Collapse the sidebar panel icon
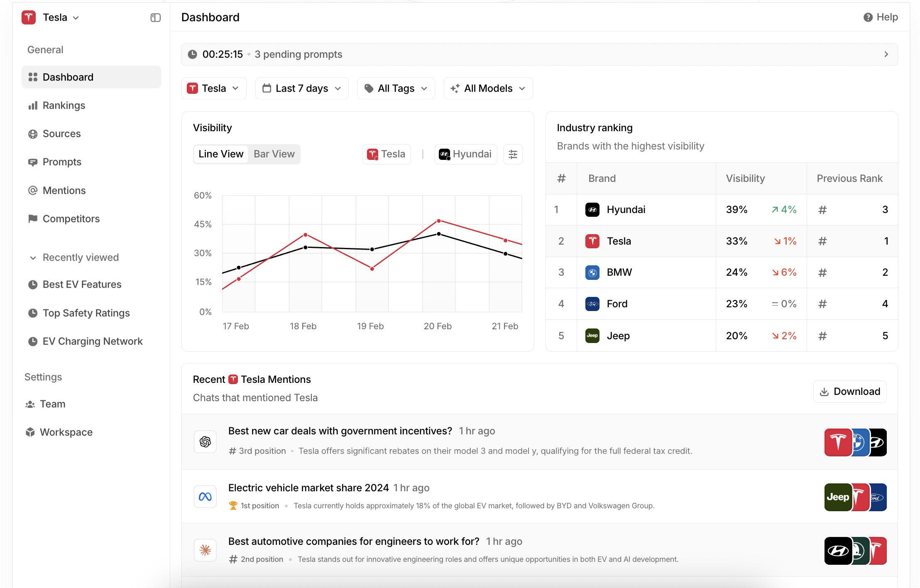This screenshot has width=920, height=588. click(x=155, y=17)
